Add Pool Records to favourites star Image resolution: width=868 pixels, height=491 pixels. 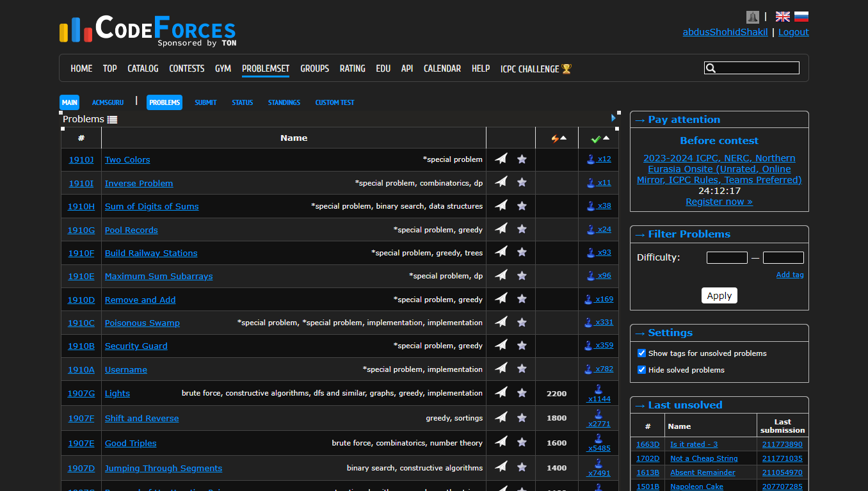click(x=522, y=229)
